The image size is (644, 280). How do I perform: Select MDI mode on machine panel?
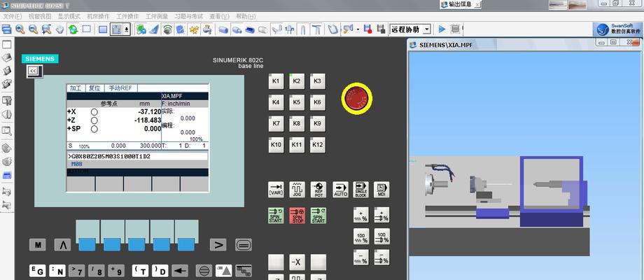click(381, 190)
